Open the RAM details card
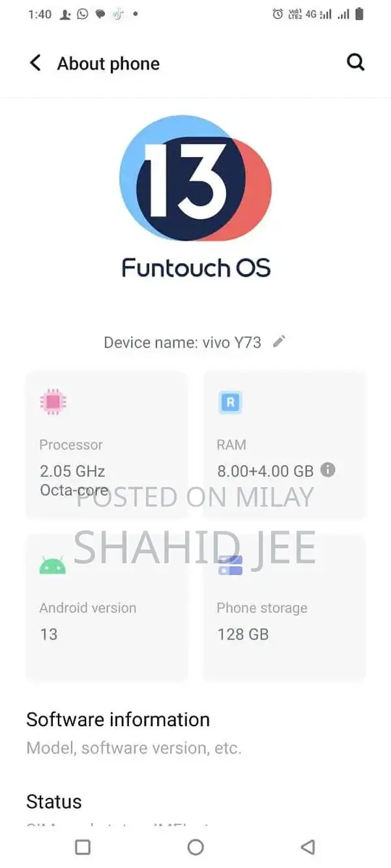391x868 pixels. coord(284,446)
